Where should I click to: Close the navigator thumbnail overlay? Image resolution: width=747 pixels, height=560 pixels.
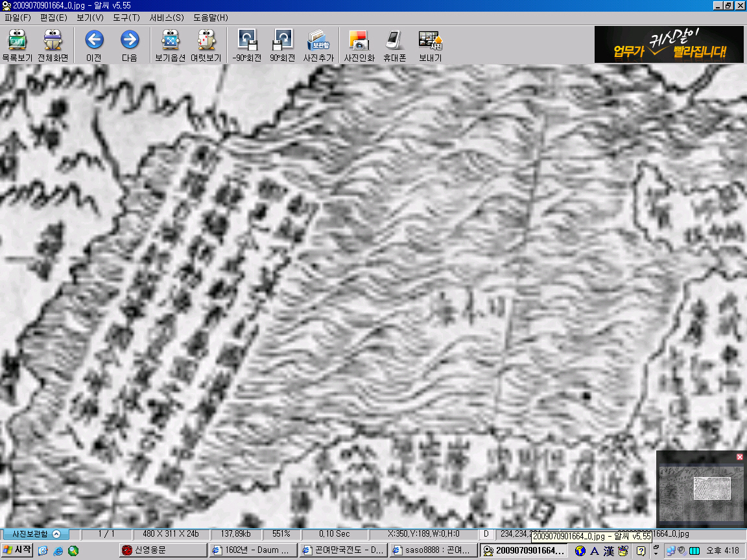(x=740, y=457)
